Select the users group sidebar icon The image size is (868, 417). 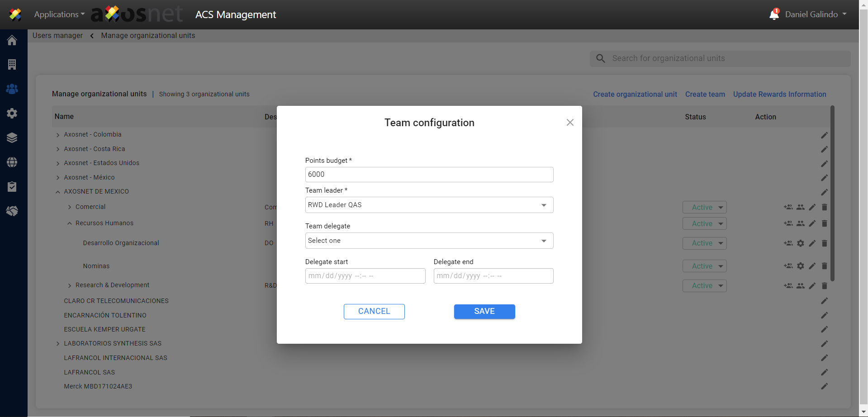[12, 89]
